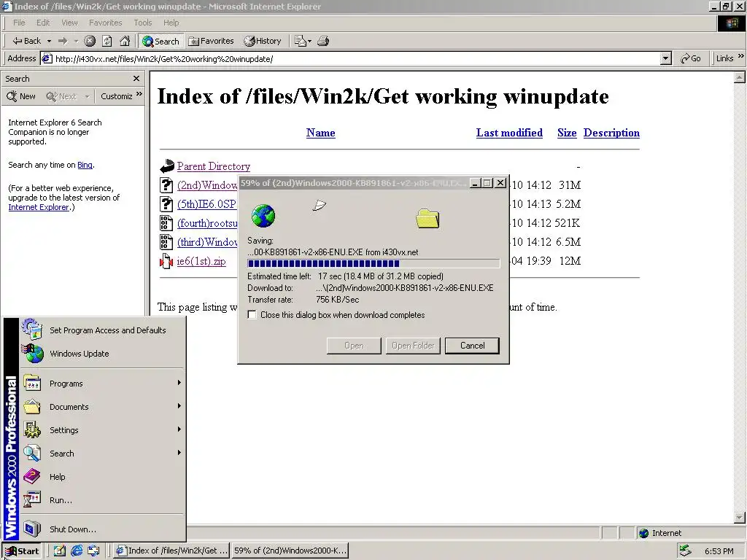
Task: Sort listing by Last modified header
Action: (509, 133)
